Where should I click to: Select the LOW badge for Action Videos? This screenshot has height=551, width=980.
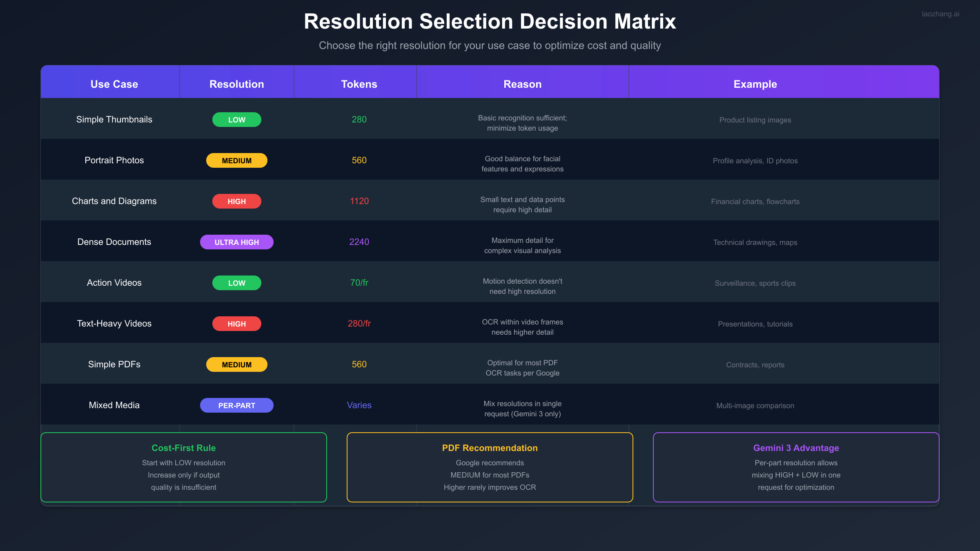pyautogui.click(x=236, y=282)
